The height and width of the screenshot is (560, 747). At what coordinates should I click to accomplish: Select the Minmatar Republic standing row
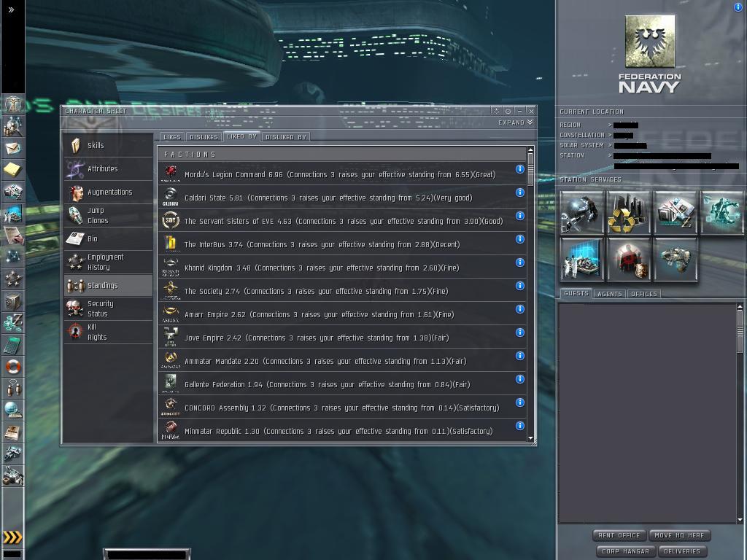click(342, 431)
